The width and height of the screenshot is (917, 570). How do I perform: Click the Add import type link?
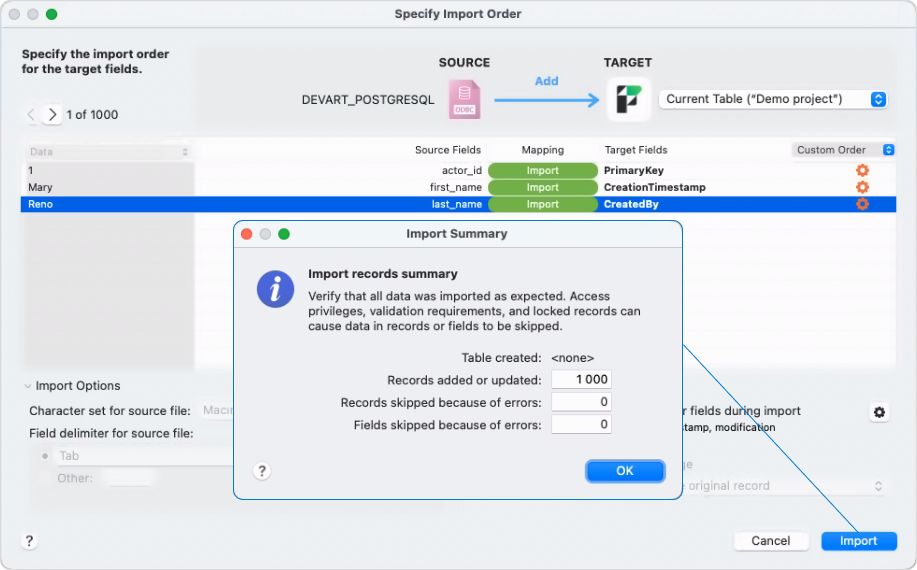[547, 81]
